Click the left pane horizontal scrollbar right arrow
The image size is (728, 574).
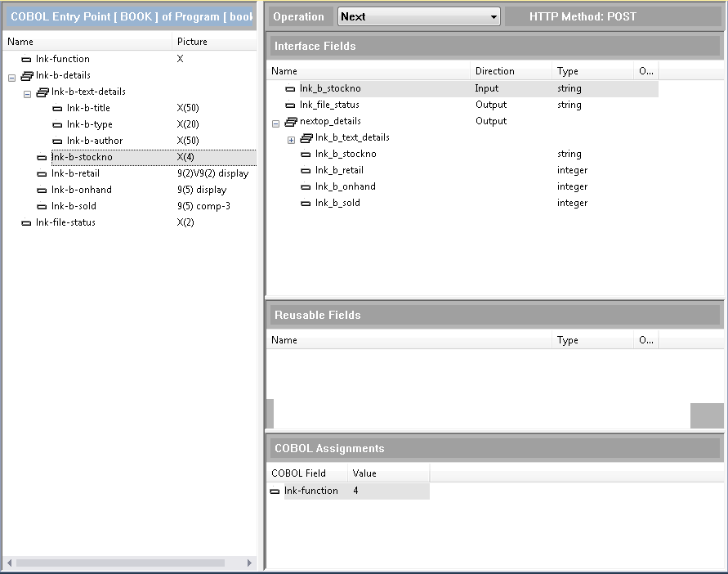click(x=250, y=563)
